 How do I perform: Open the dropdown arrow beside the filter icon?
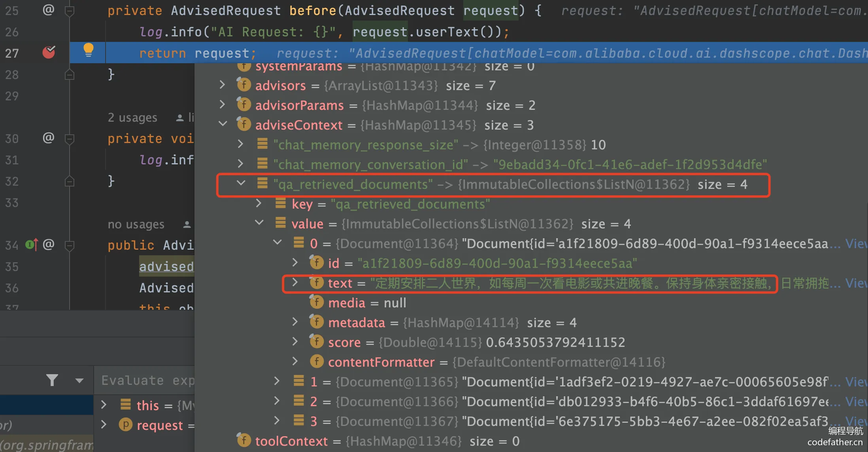pos(79,381)
